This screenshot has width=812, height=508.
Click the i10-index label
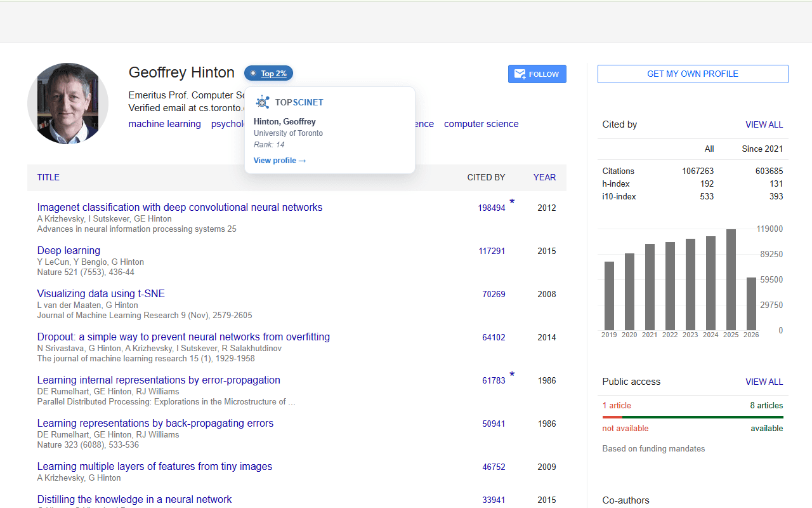(x=619, y=196)
